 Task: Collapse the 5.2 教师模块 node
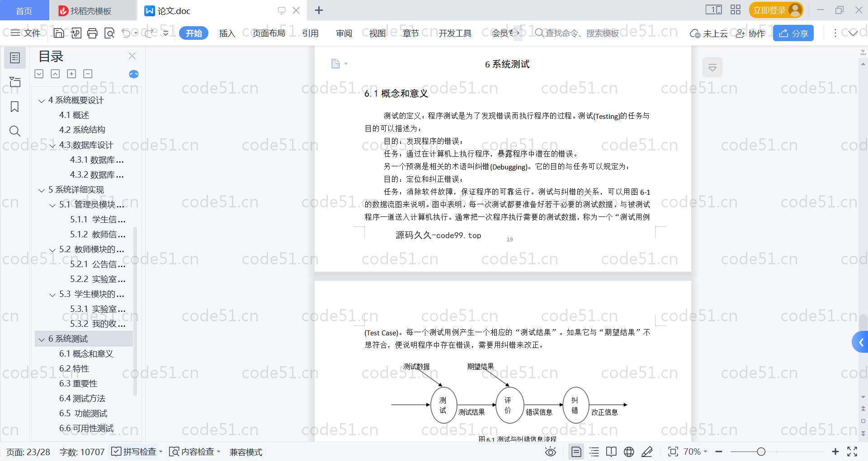(52, 250)
